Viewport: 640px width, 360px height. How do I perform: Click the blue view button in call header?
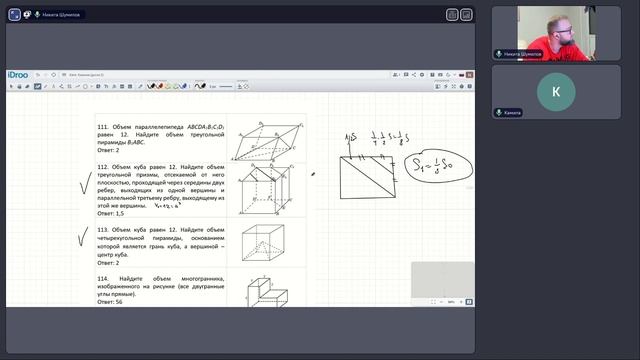pos(14,15)
